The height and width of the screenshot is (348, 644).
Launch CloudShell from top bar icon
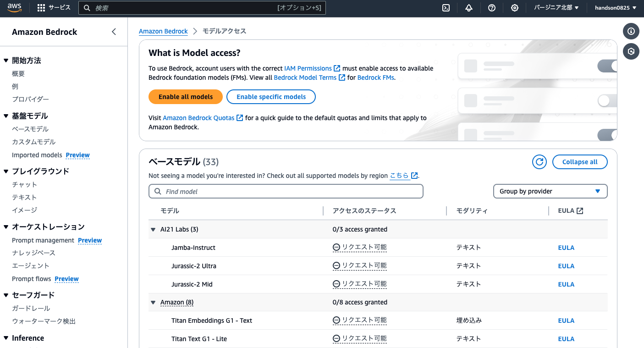446,8
